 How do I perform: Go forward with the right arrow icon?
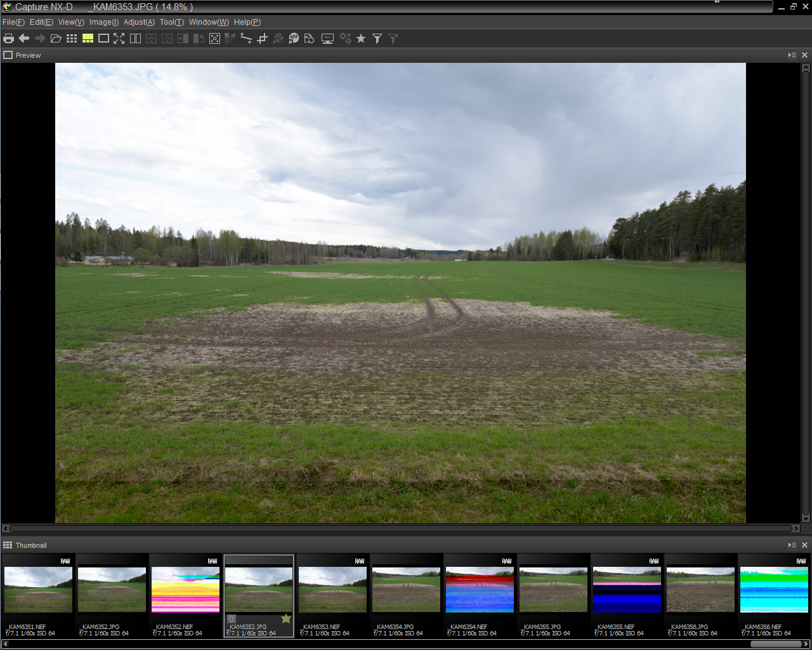pyautogui.click(x=40, y=39)
